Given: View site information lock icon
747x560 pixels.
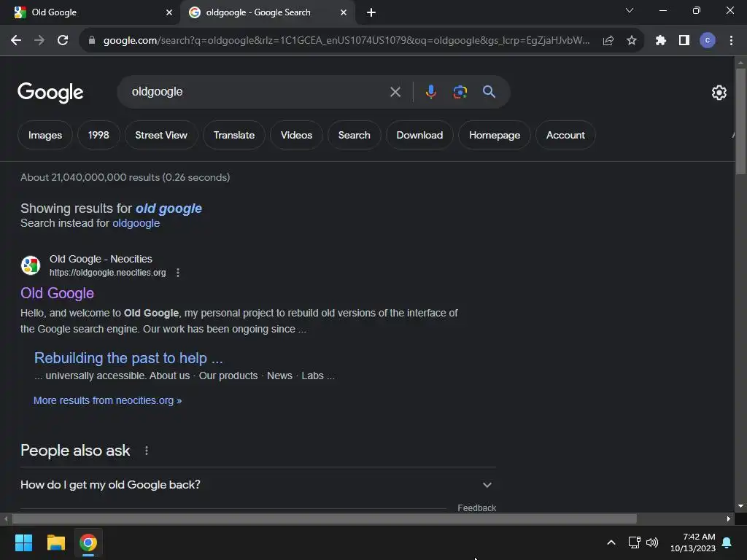Looking at the screenshot, I should [92, 41].
